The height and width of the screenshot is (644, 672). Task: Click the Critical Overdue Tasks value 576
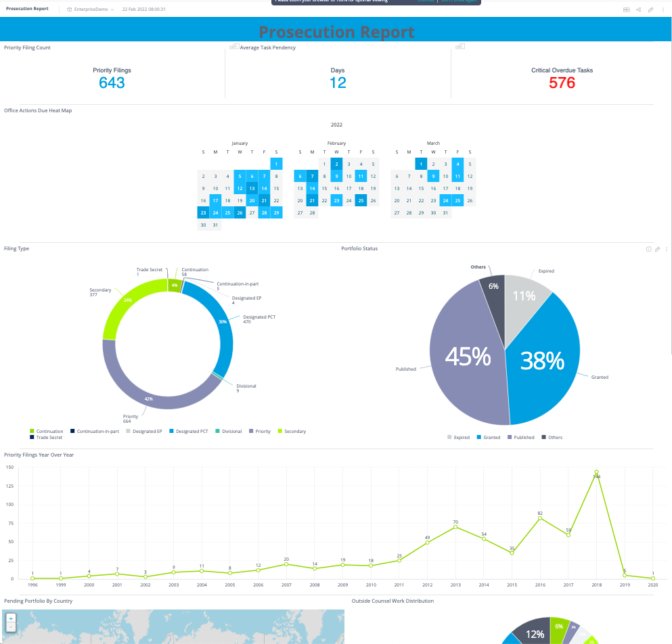pyautogui.click(x=562, y=83)
